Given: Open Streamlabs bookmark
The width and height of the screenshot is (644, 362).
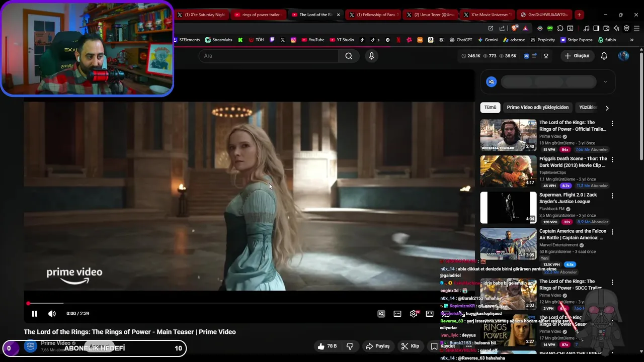Looking at the screenshot, I should point(219,40).
